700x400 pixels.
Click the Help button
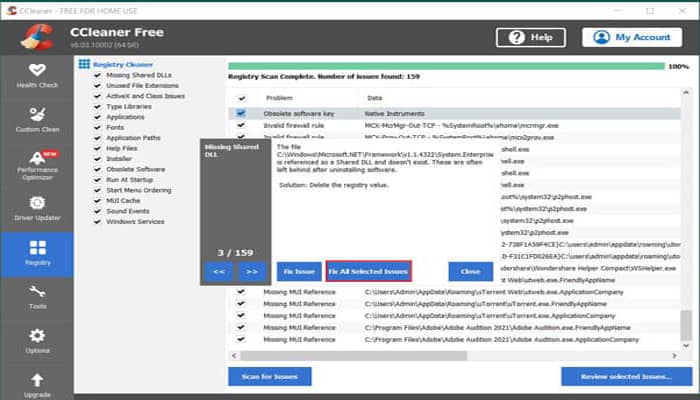tap(532, 37)
